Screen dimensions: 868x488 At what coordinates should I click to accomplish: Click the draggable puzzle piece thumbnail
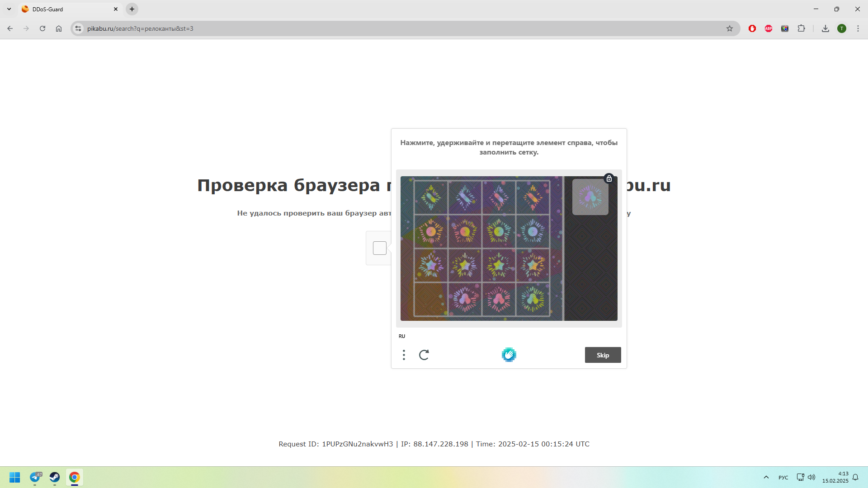590,197
